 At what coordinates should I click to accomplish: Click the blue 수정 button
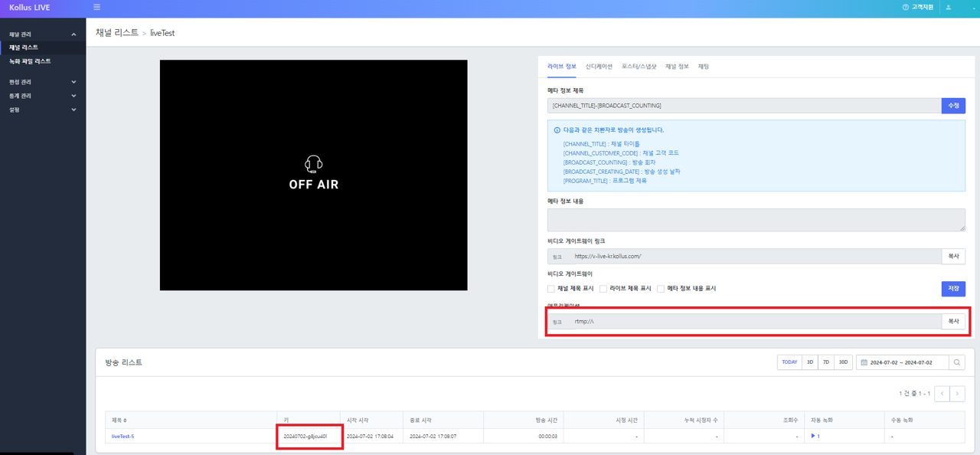953,106
